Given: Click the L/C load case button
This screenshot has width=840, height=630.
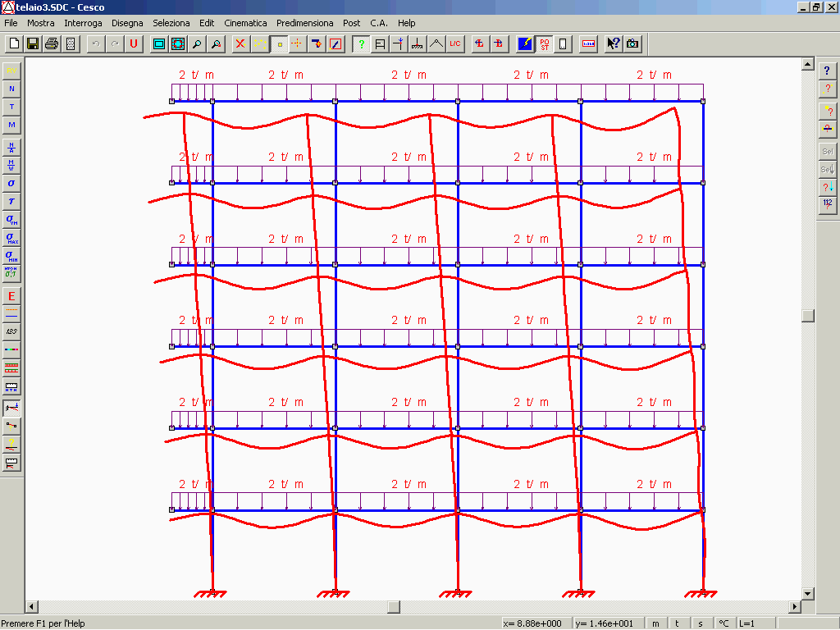Looking at the screenshot, I should 455,43.
